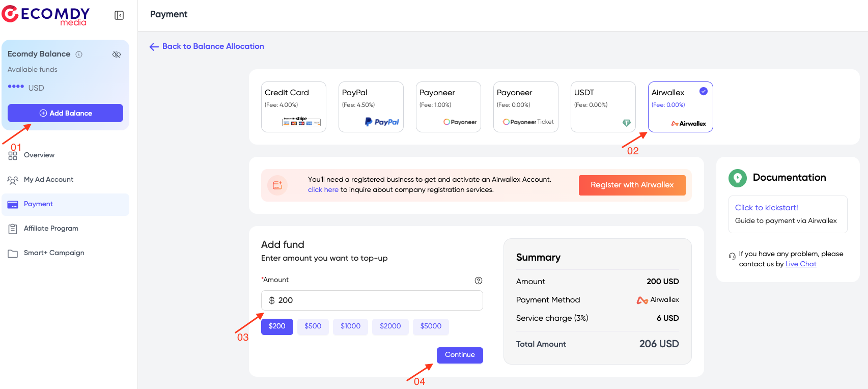The image size is (868, 389).
Task: Click Register with Airwallex
Action: pyautogui.click(x=632, y=185)
